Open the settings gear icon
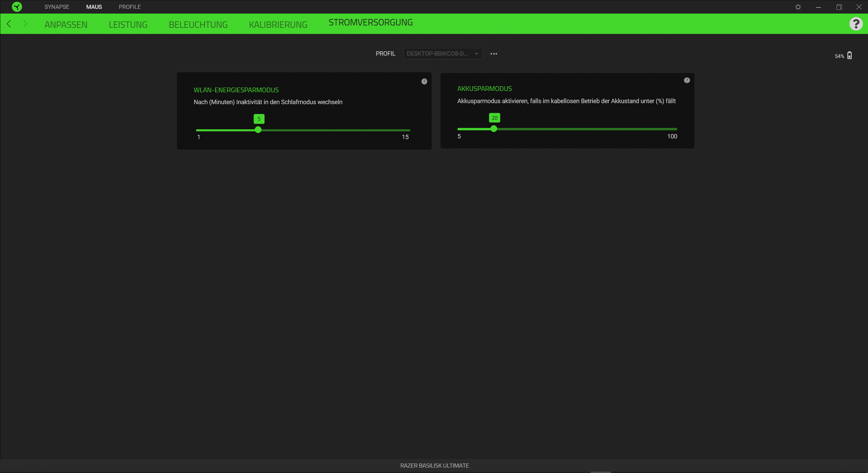 [798, 7]
